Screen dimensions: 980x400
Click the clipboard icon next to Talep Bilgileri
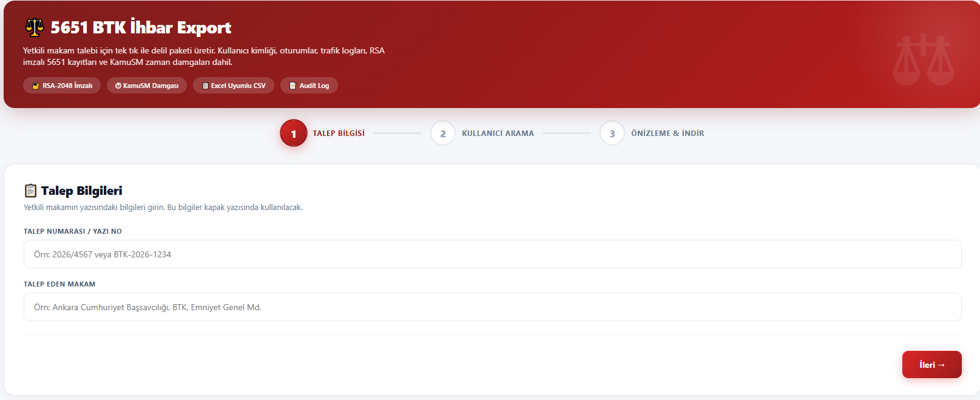click(x=30, y=191)
